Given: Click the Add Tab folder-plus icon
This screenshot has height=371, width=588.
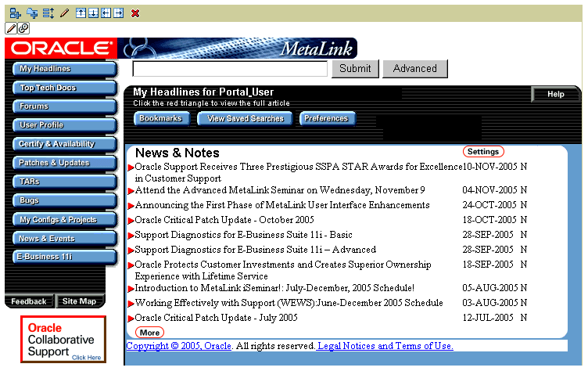Looking at the screenshot, I should click(32, 13).
